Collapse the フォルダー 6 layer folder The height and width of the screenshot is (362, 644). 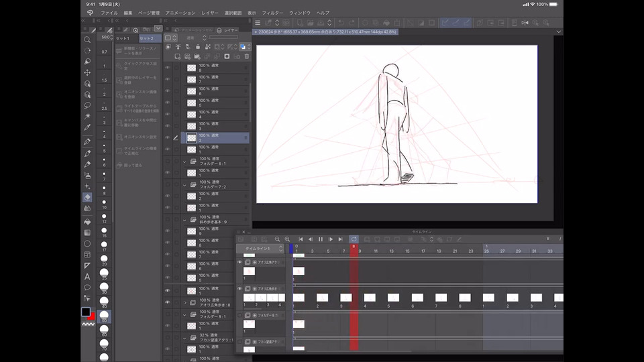184,162
